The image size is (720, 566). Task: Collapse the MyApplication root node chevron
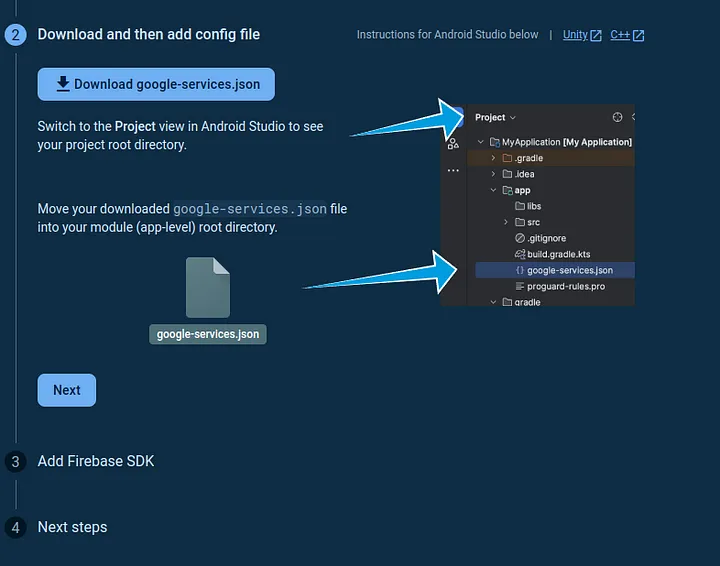[x=480, y=142]
